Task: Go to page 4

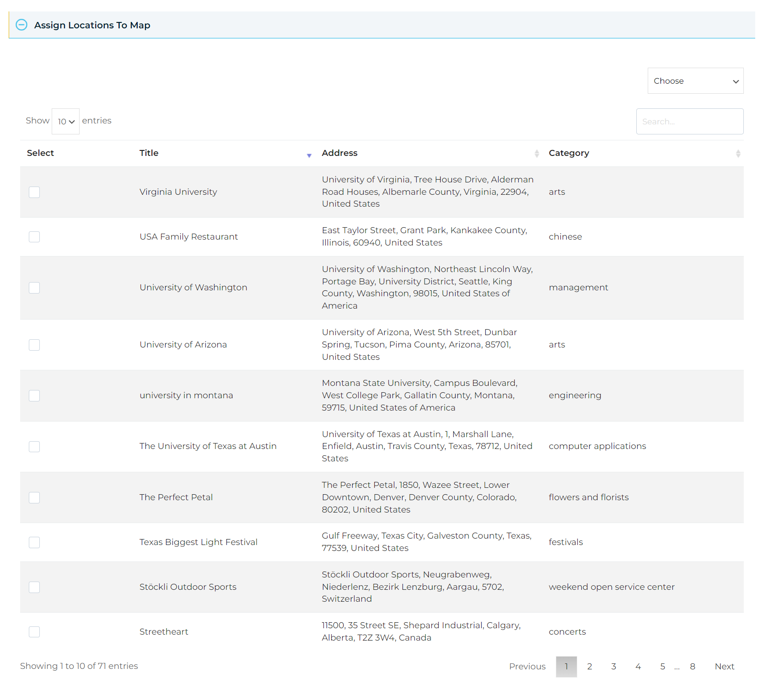Action: 638,667
